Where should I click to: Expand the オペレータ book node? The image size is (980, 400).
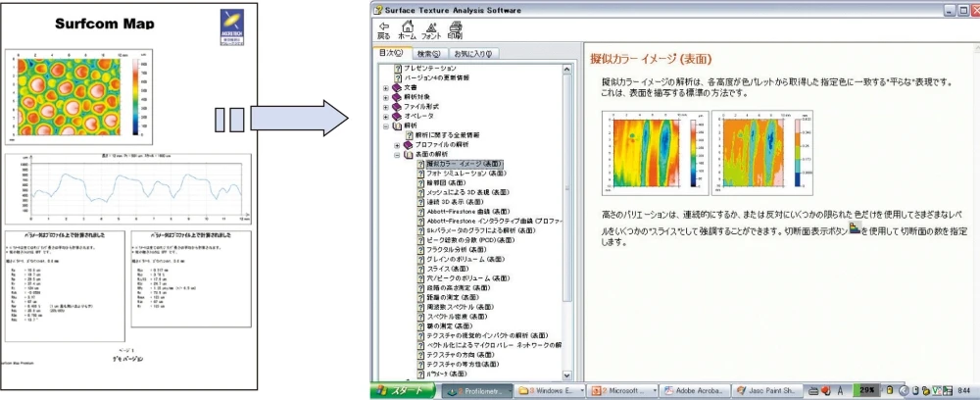click(x=385, y=117)
